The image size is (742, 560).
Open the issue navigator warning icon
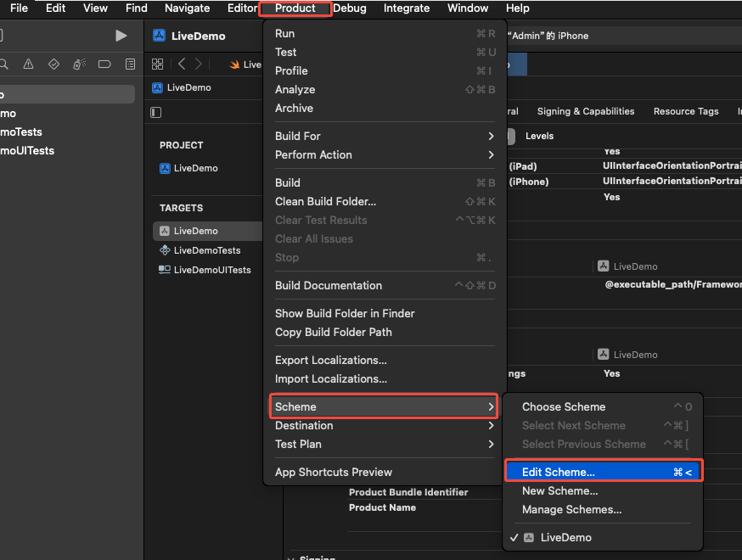pyautogui.click(x=28, y=64)
